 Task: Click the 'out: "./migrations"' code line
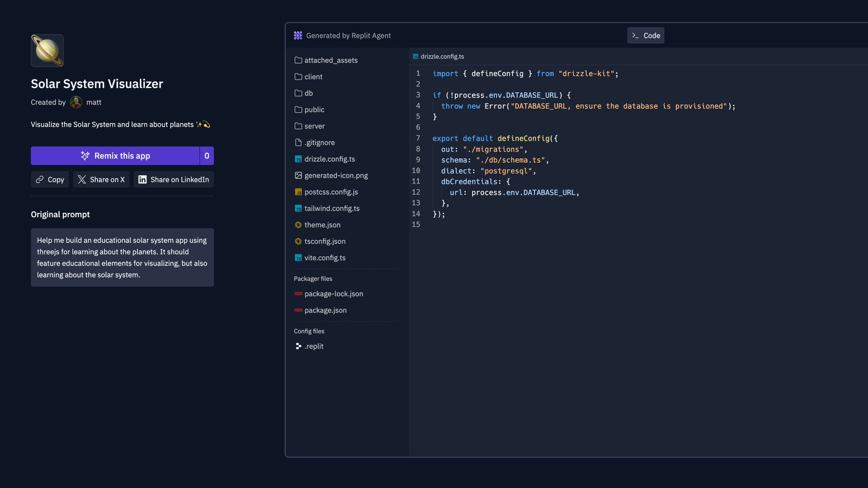[x=484, y=150]
